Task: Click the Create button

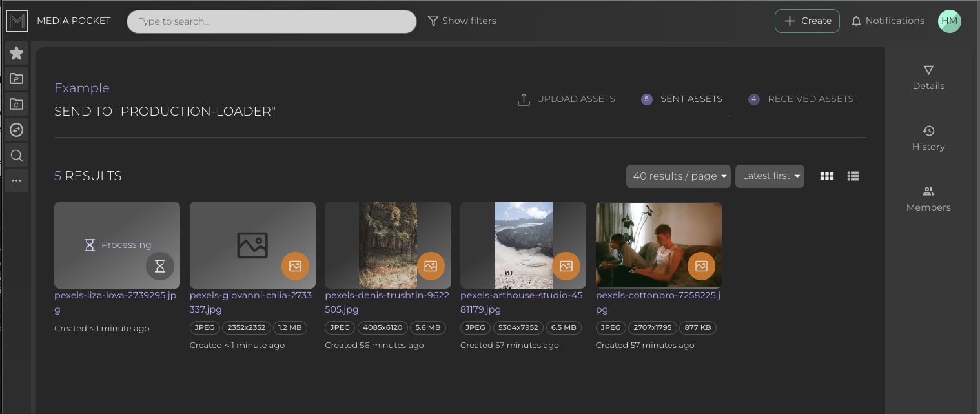Action: click(807, 21)
